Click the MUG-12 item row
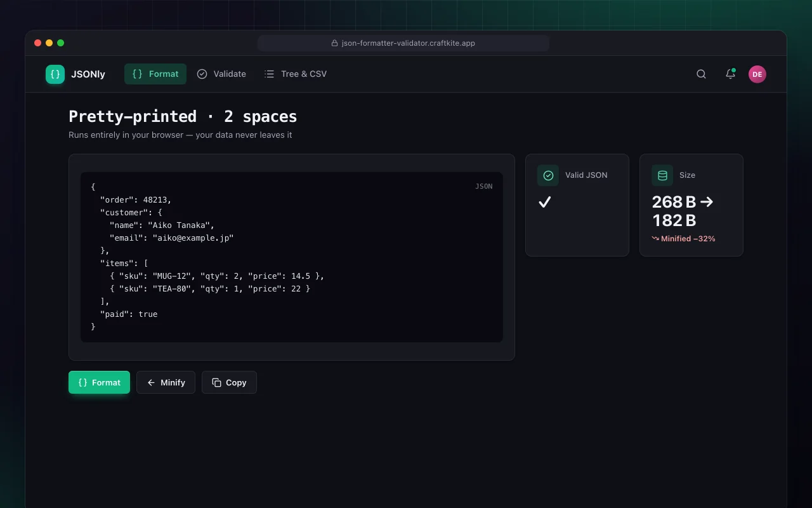The width and height of the screenshot is (812, 508). pos(217,276)
